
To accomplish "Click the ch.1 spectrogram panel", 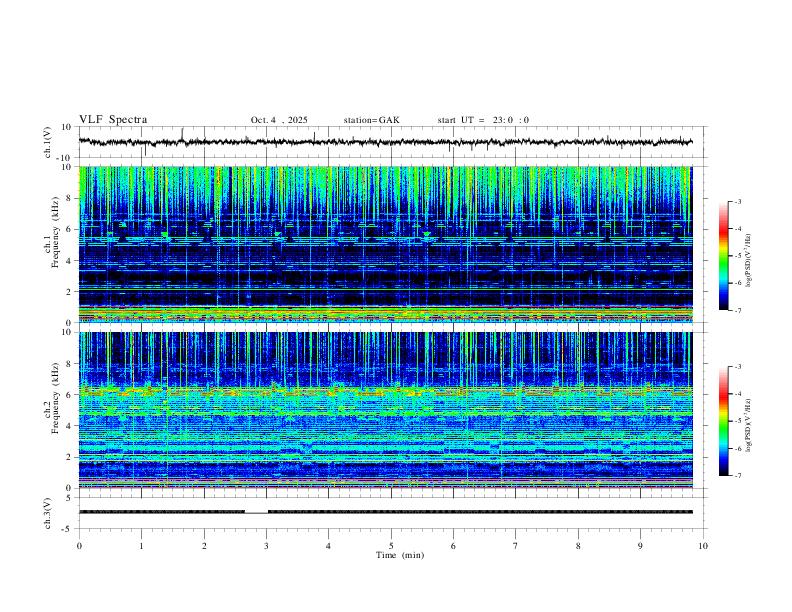I will (x=386, y=244).
